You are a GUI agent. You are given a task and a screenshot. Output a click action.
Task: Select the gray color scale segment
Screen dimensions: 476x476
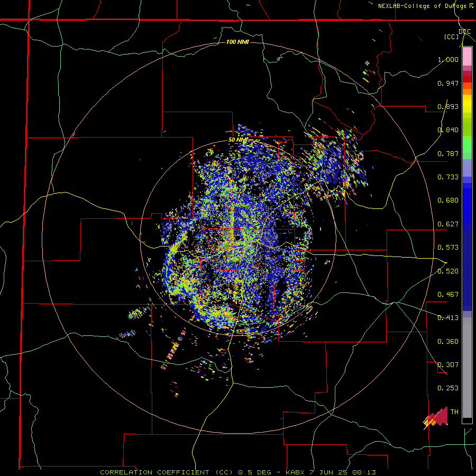click(467, 368)
